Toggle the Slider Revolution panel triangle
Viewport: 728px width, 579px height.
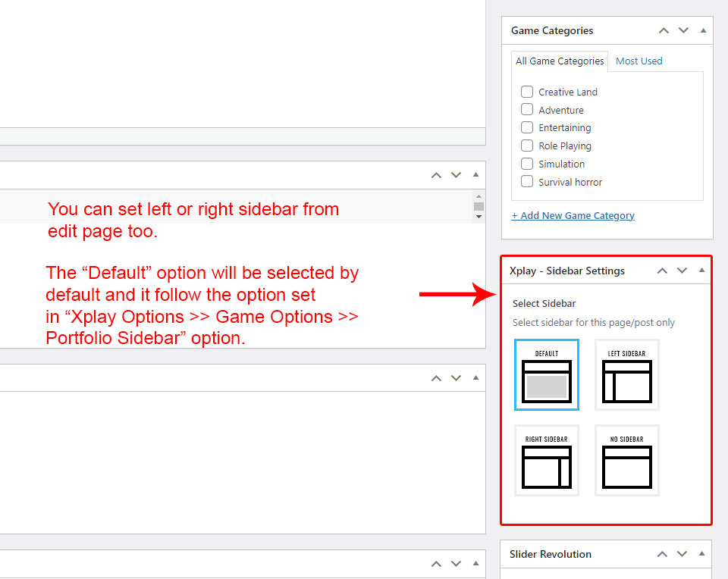point(703,554)
